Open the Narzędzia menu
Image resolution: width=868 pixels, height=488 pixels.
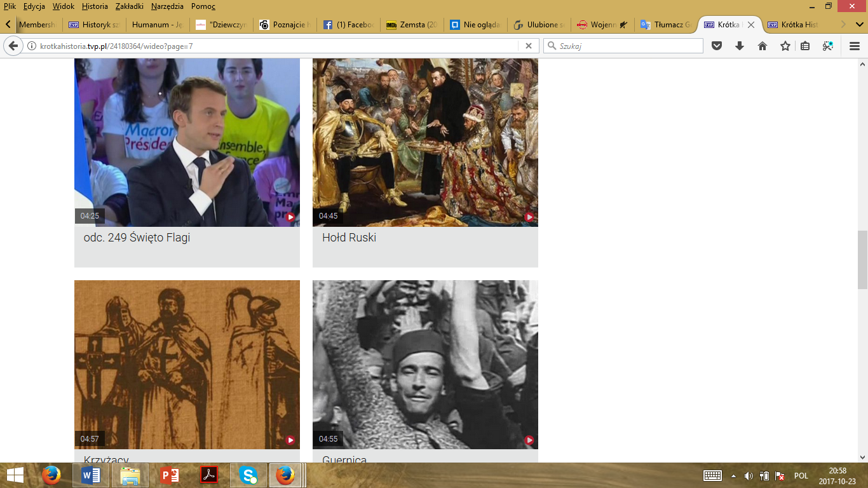tap(168, 6)
